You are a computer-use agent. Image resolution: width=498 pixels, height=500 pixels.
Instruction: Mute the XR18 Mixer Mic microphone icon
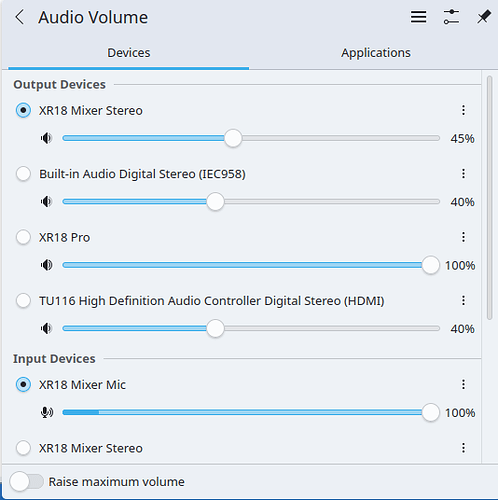tap(47, 412)
